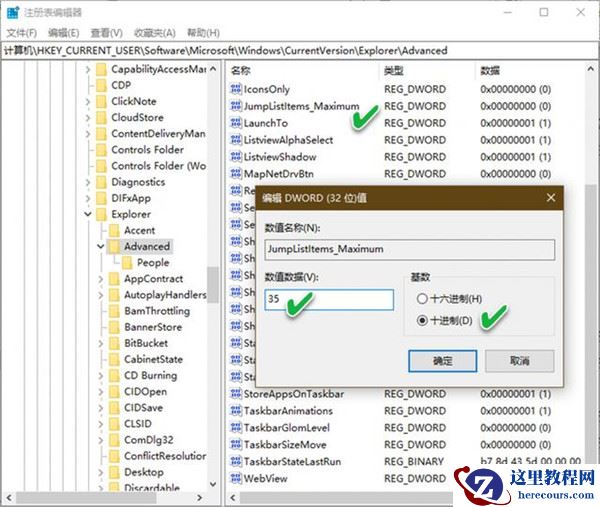This screenshot has width=600, height=507.
Task: Click the values pane scroll-up arrow
Action: (x=591, y=69)
